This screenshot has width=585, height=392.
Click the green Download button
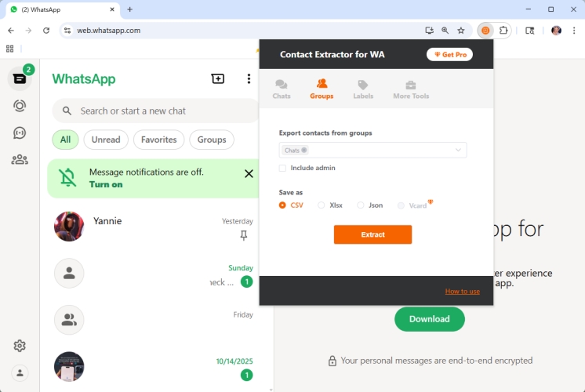click(430, 319)
